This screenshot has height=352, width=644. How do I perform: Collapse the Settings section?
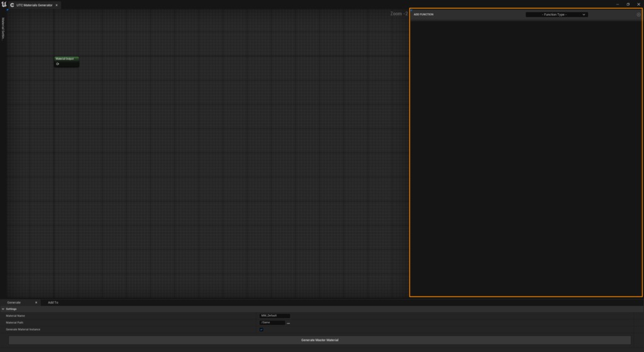[x=3, y=309]
